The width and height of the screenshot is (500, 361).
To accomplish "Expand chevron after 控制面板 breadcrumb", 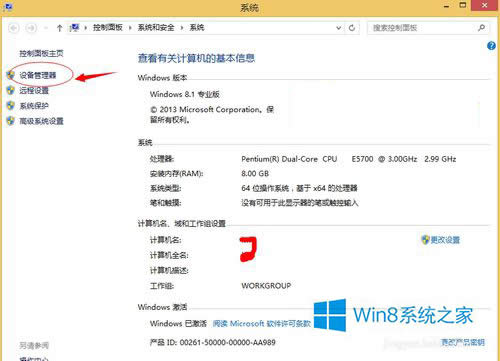I will [130, 28].
